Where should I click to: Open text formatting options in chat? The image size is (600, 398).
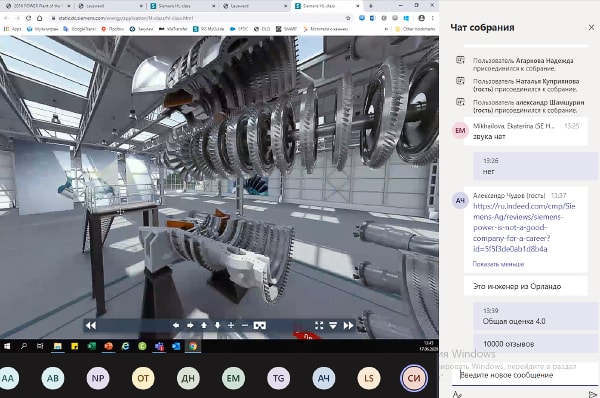click(457, 394)
